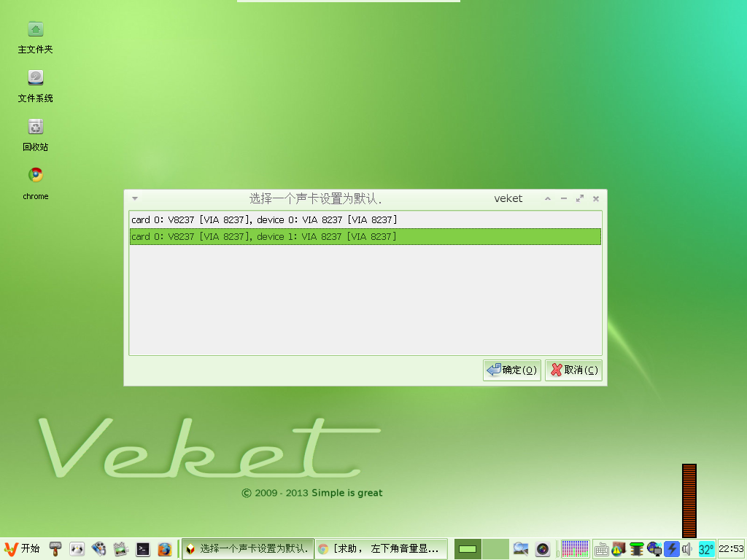The image size is (747, 560).
Task: Click the 32° temperature indicator
Action: point(705,549)
